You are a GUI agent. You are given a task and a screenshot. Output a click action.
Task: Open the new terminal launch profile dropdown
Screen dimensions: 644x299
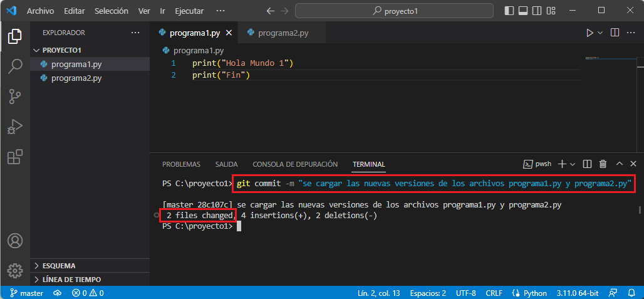click(x=572, y=164)
